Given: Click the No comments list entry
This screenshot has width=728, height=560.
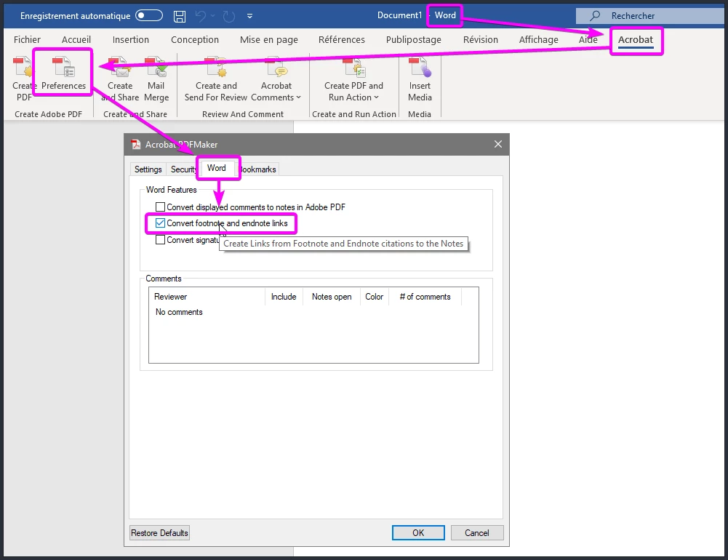Looking at the screenshot, I should pos(179,312).
